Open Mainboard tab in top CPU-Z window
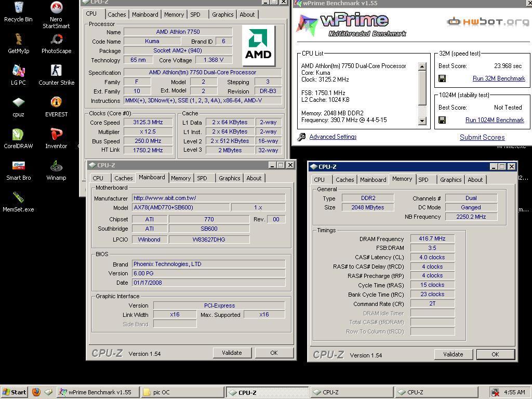 coord(145,15)
